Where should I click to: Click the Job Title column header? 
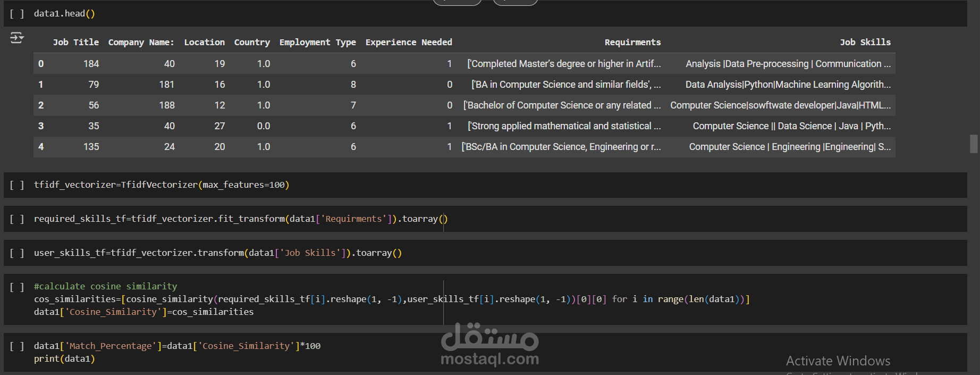coord(76,42)
